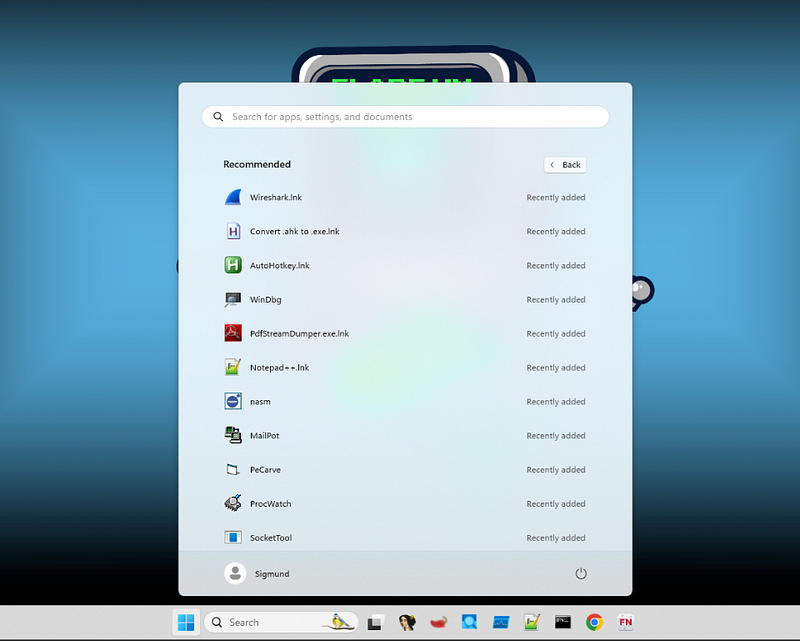Click the Wireshark shark fin icon

coord(233,197)
